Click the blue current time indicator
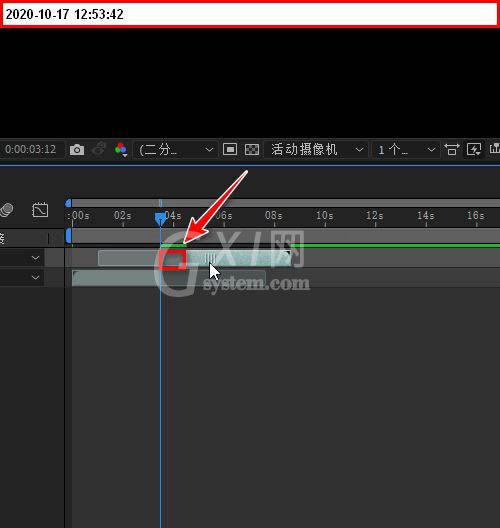This screenshot has width=500, height=528. coord(160,218)
